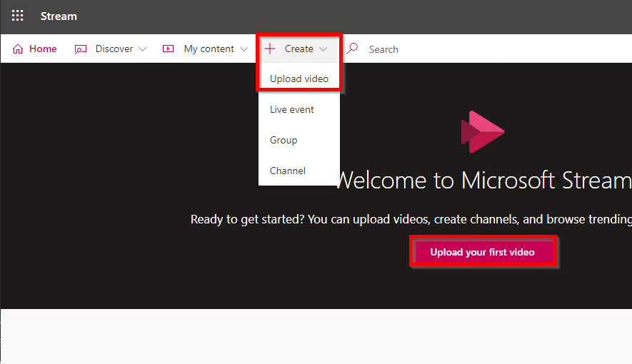This screenshot has width=632, height=364.
Task: Click the Search magnifier icon
Action: pyautogui.click(x=352, y=49)
